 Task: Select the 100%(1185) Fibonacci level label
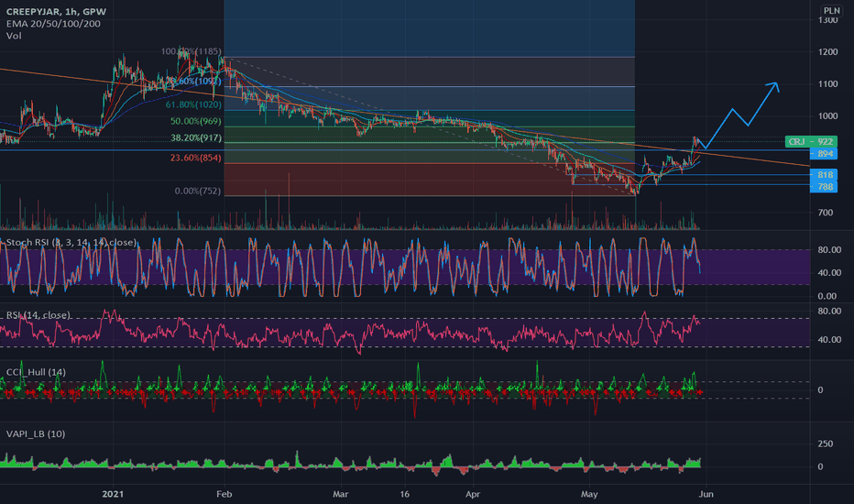click(192, 51)
